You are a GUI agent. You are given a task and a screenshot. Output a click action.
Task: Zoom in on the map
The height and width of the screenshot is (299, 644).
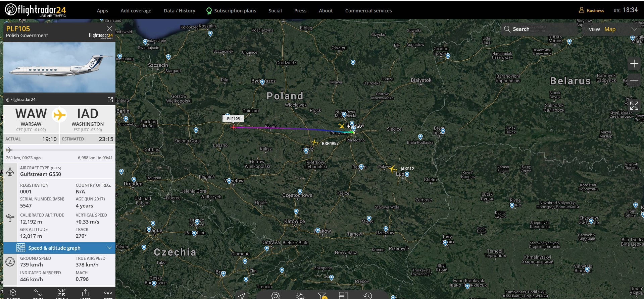pos(634,64)
